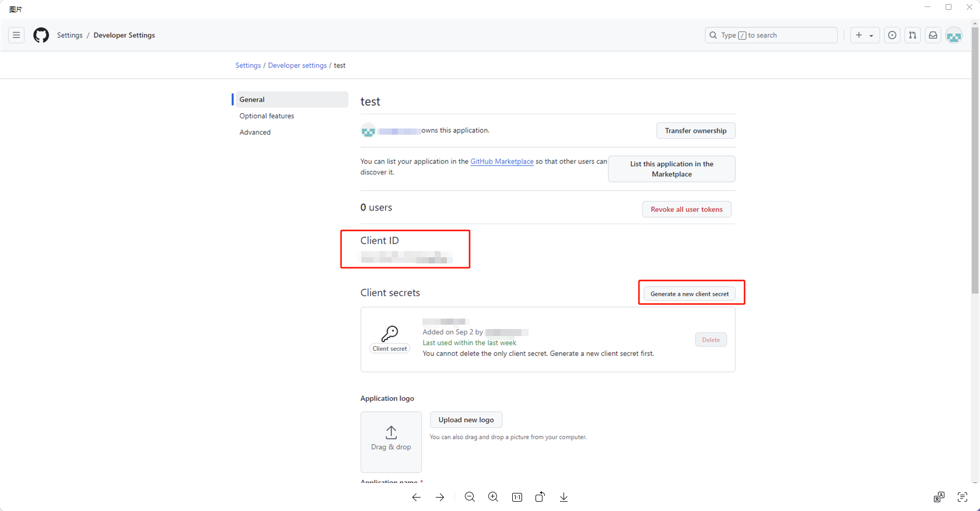Rotate the image using rotate icon
The width and height of the screenshot is (980, 511).
pos(540,497)
